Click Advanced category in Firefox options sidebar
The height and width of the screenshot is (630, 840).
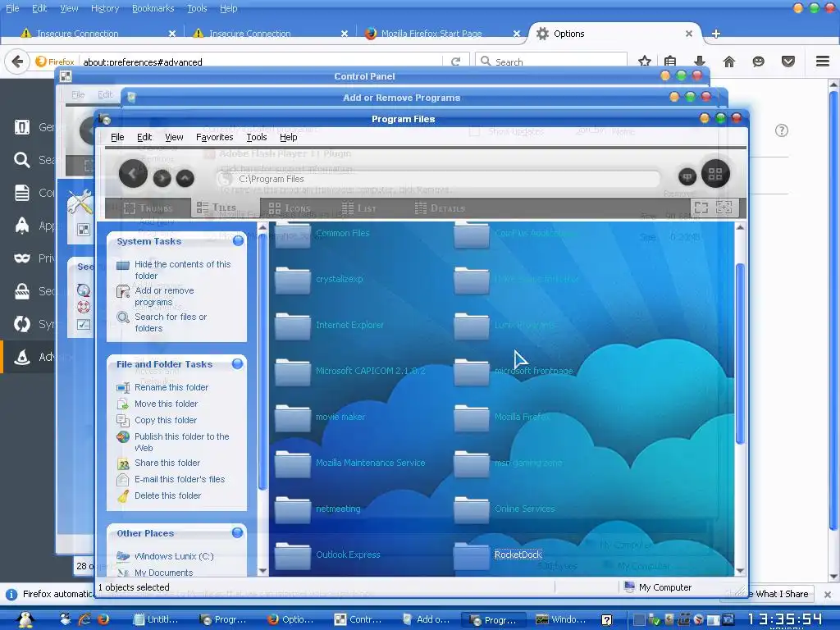click(28, 357)
